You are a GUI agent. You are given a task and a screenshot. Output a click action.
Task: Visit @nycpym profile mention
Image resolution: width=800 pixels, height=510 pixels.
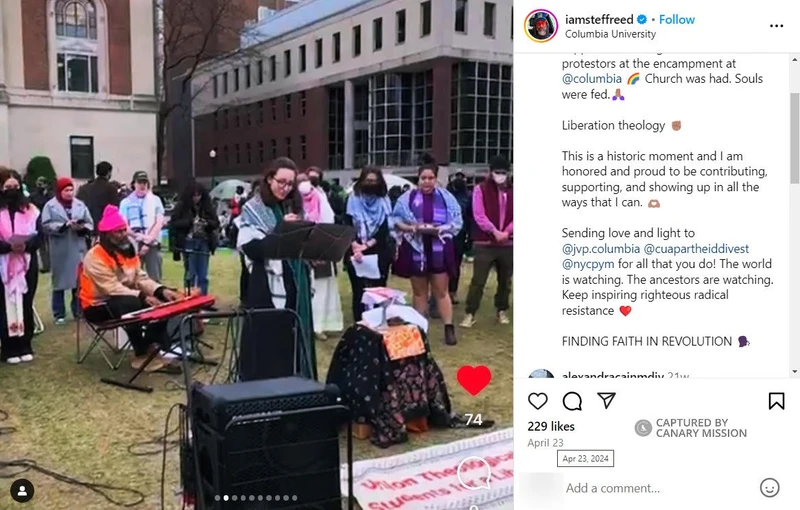(588, 264)
